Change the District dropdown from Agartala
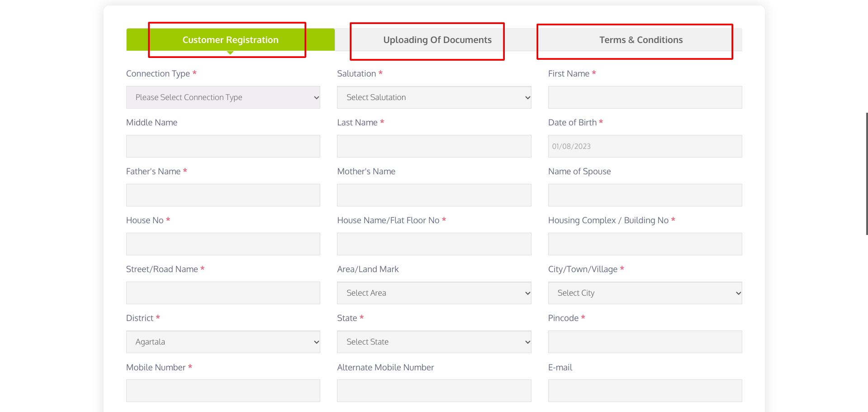The height and width of the screenshot is (412, 868). tap(223, 342)
